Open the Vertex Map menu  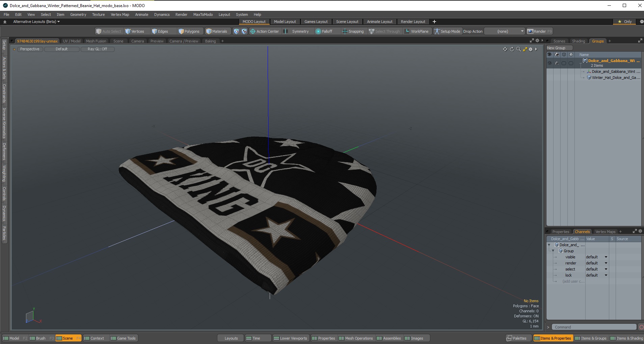120,15
